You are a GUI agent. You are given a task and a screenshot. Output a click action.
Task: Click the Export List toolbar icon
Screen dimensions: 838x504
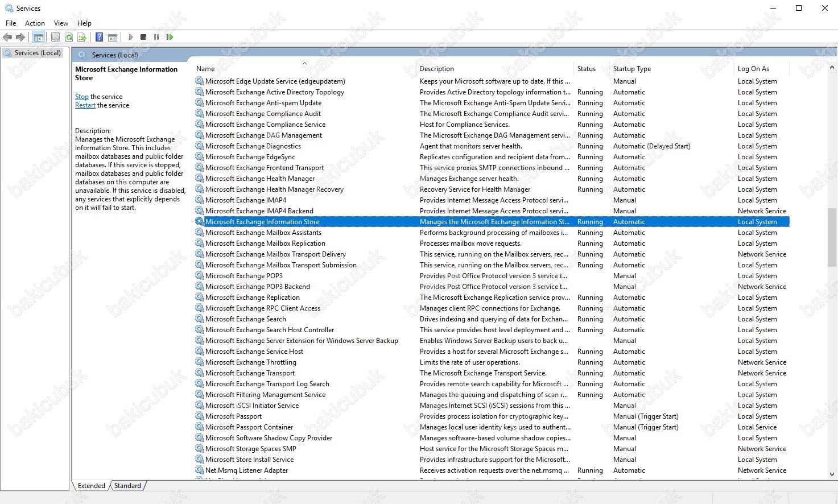82,38
